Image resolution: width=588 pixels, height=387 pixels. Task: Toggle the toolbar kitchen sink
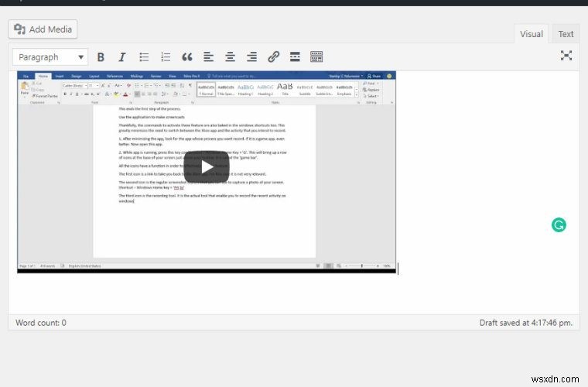316,57
